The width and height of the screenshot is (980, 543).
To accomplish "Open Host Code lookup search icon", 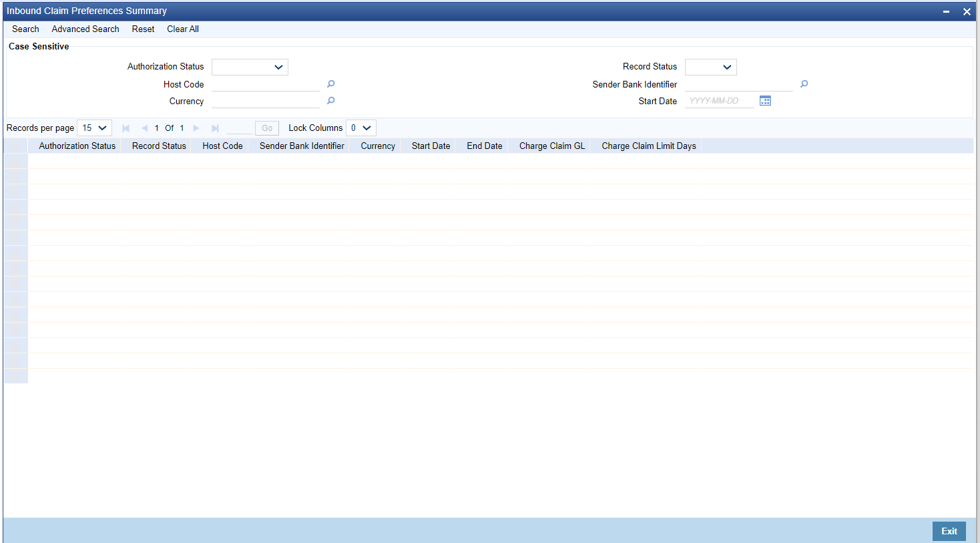I will tap(330, 84).
